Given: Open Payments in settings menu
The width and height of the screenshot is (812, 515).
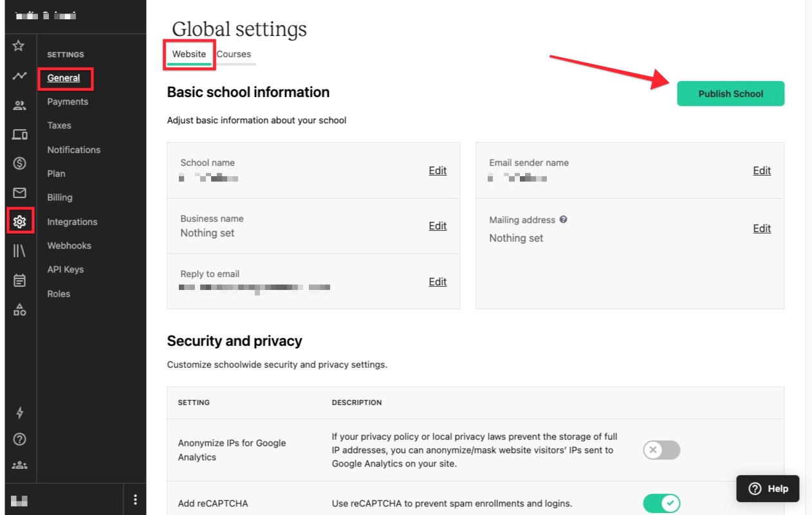Looking at the screenshot, I should (x=68, y=102).
